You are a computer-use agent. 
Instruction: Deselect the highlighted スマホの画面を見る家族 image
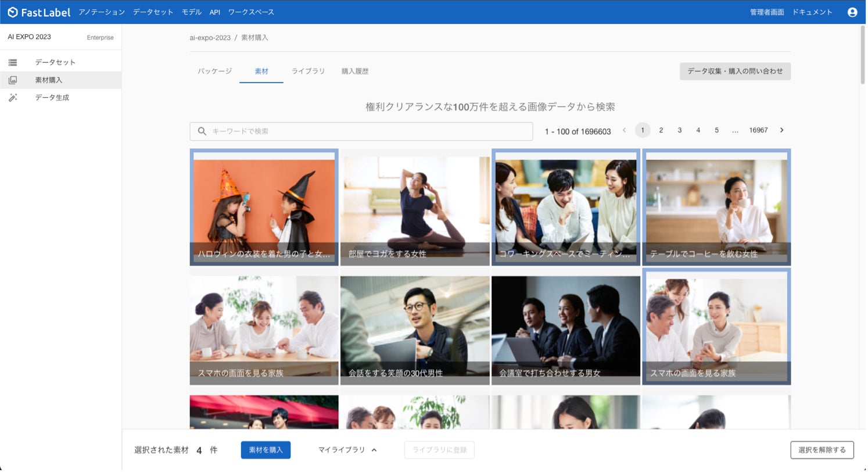coord(716,327)
